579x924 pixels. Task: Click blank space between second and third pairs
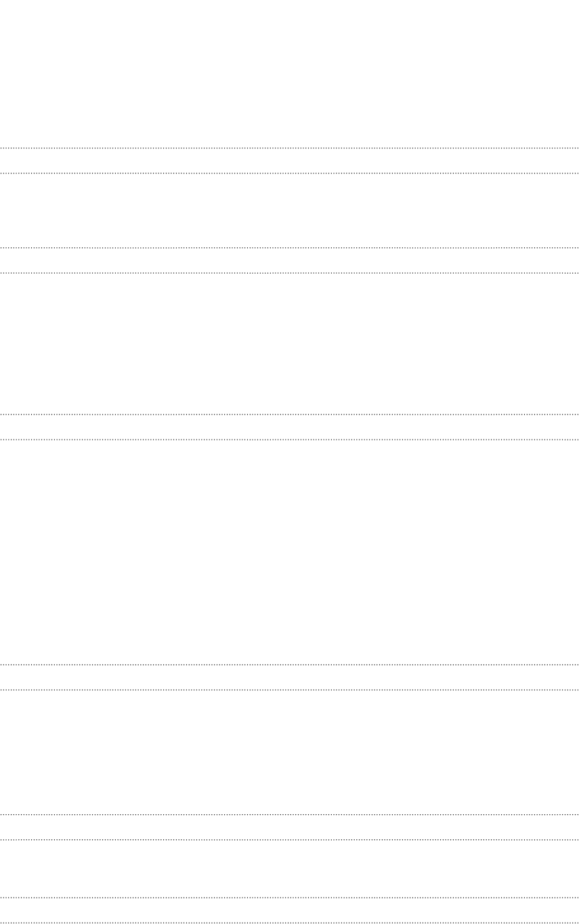click(x=289, y=343)
